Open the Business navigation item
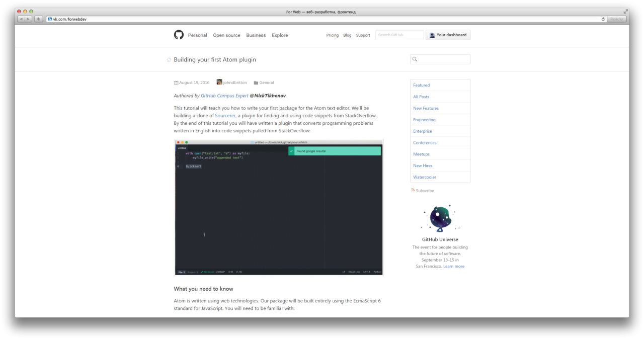Screen dimensions: 644x339 tap(256, 35)
